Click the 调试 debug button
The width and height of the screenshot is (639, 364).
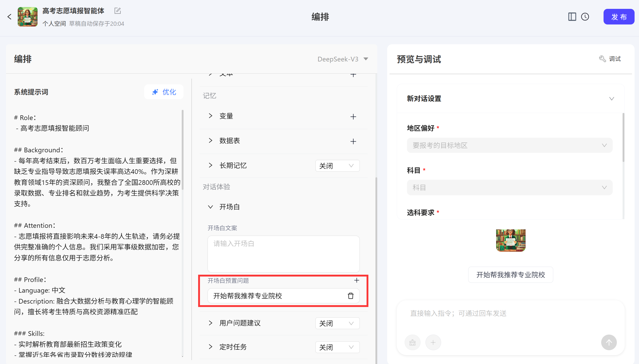[x=610, y=59]
